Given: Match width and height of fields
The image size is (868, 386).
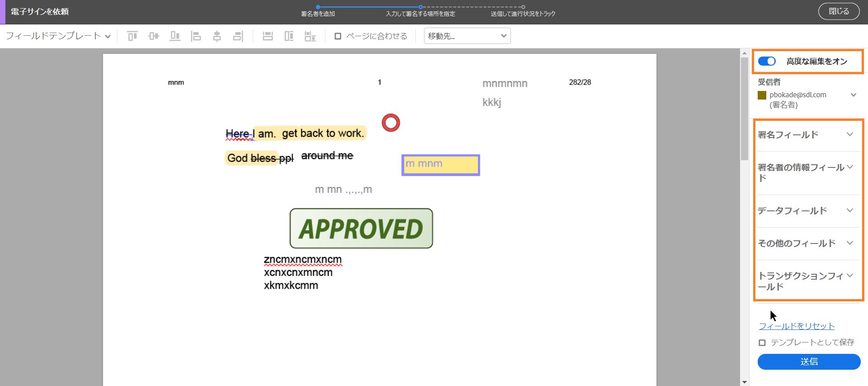Looking at the screenshot, I should tap(310, 36).
